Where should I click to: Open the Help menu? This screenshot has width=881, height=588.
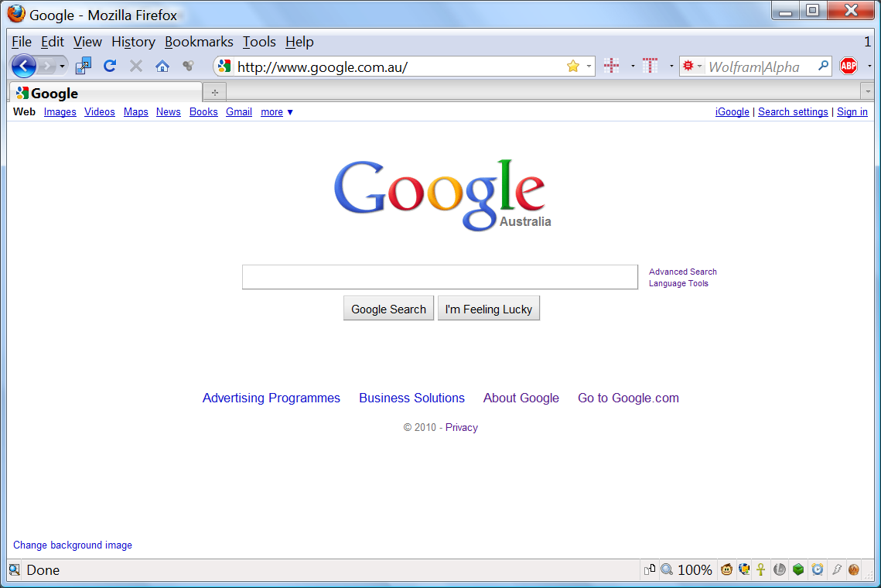[299, 42]
